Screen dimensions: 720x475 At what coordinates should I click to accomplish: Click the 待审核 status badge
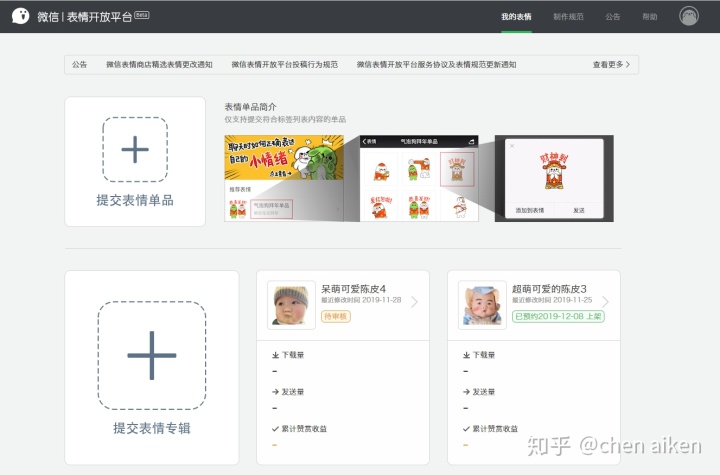pyautogui.click(x=336, y=316)
